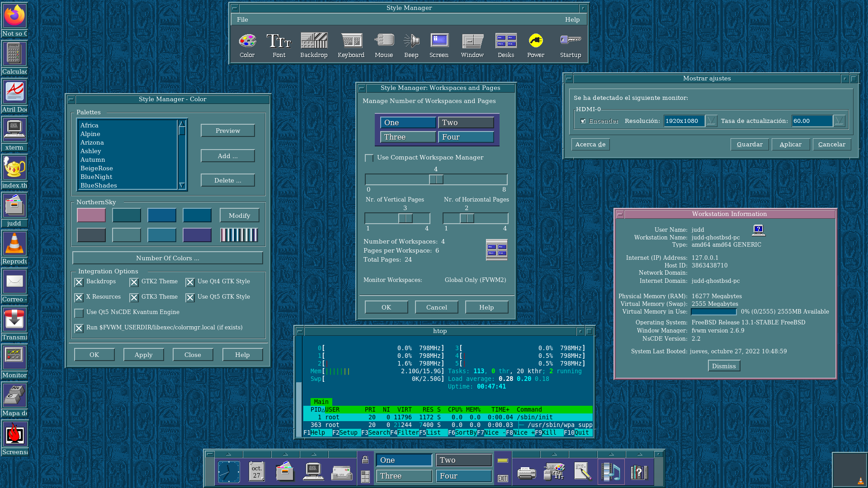Open the Beep settings in Style Manager
This screenshot has height=488, width=868.
pyautogui.click(x=411, y=45)
